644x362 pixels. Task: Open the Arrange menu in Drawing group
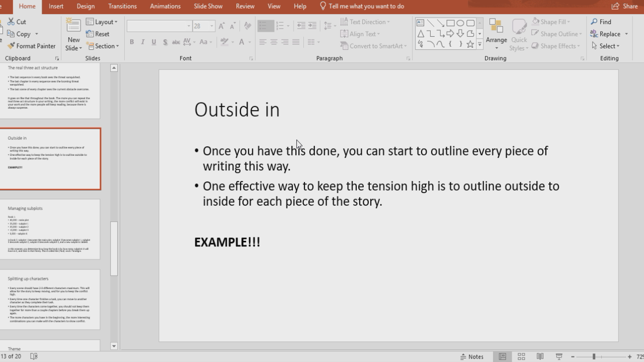(x=496, y=34)
